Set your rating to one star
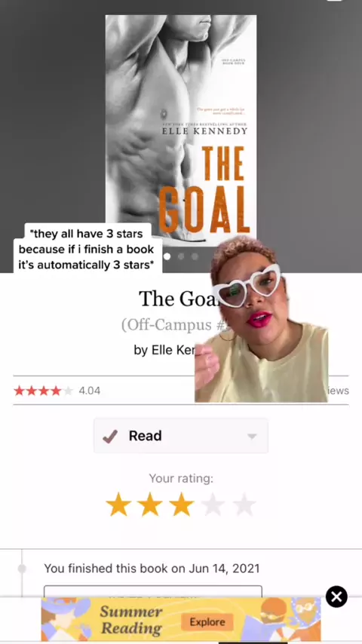The width and height of the screenshot is (362, 644). (118, 504)
